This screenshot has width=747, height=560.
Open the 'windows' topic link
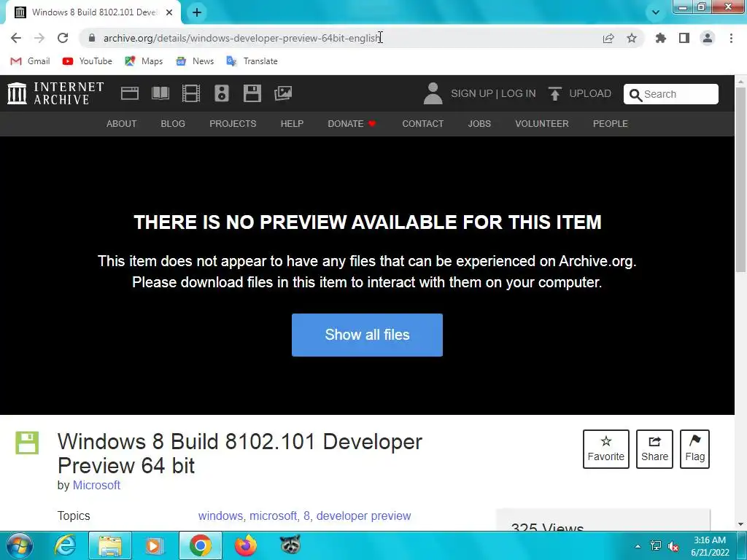coord(220,516)
